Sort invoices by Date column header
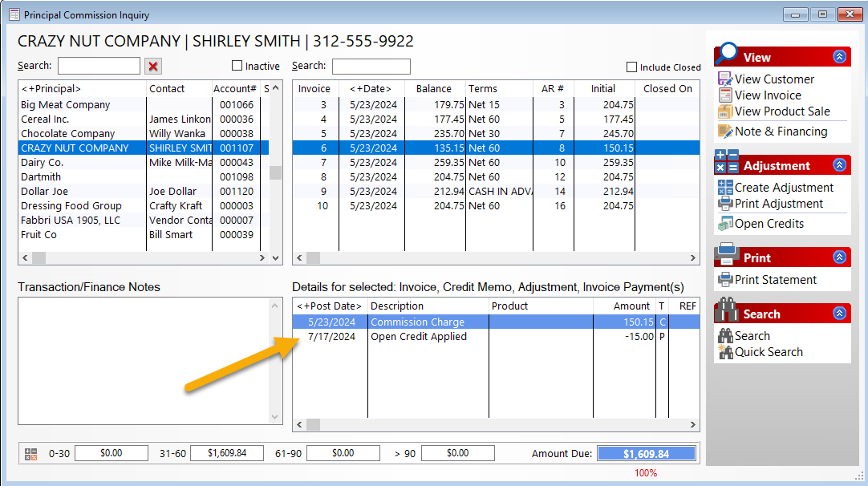 coord(371,88)
